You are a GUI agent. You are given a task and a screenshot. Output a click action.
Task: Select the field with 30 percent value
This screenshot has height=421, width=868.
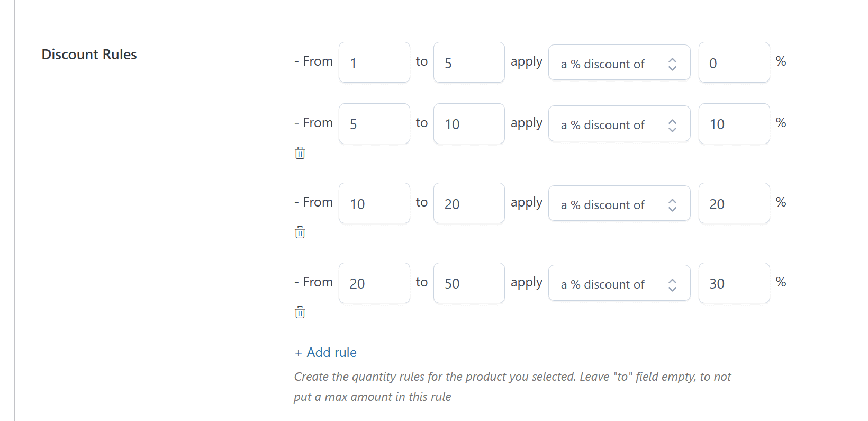click(734, 283)
